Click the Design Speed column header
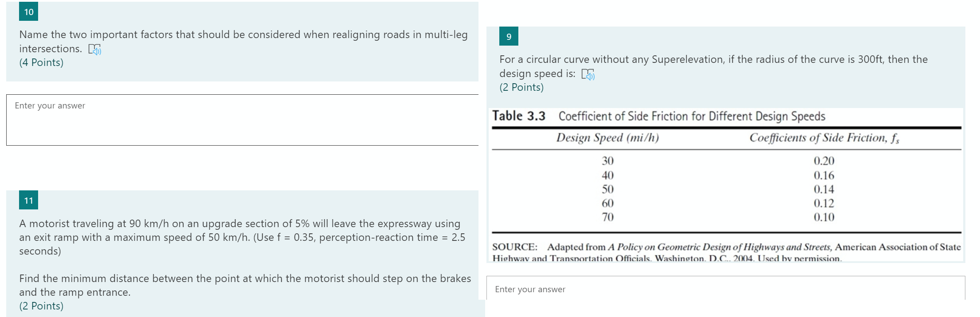Viewport: 980px width, 317px height. (x=608, y=138)
